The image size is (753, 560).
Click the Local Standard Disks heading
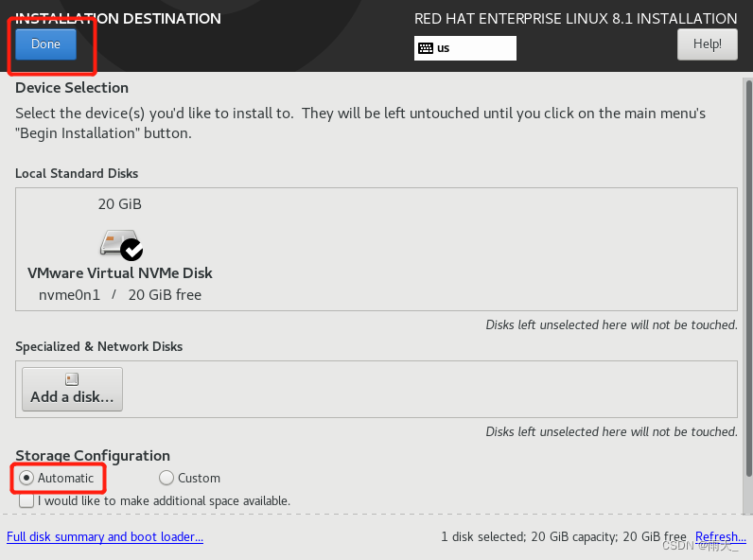click(x=77, y=173)
